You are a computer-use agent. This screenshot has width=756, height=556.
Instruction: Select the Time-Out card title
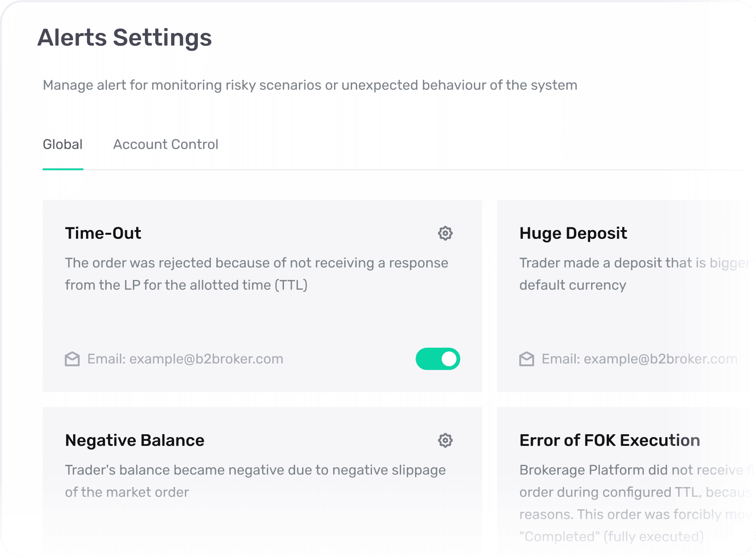[x=103, y=233]
